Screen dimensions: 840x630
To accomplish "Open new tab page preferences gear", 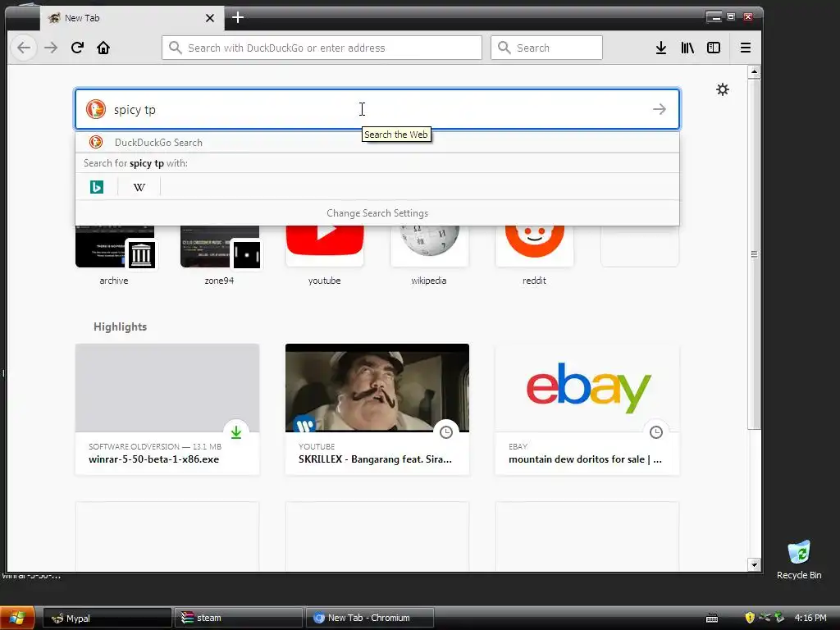I will coord(723,89).
